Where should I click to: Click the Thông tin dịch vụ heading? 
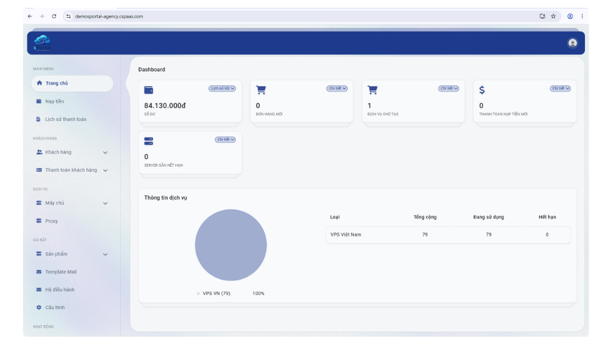[x=166, y=198]
